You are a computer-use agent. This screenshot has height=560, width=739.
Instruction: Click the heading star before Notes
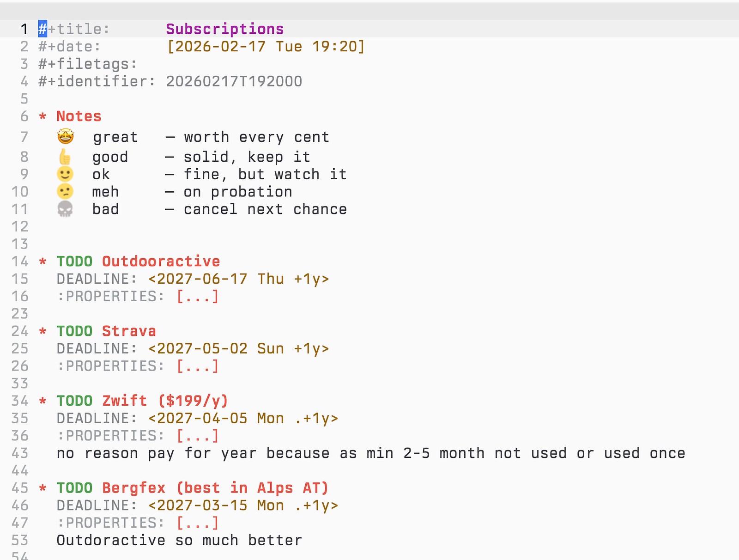pos(42,116)
